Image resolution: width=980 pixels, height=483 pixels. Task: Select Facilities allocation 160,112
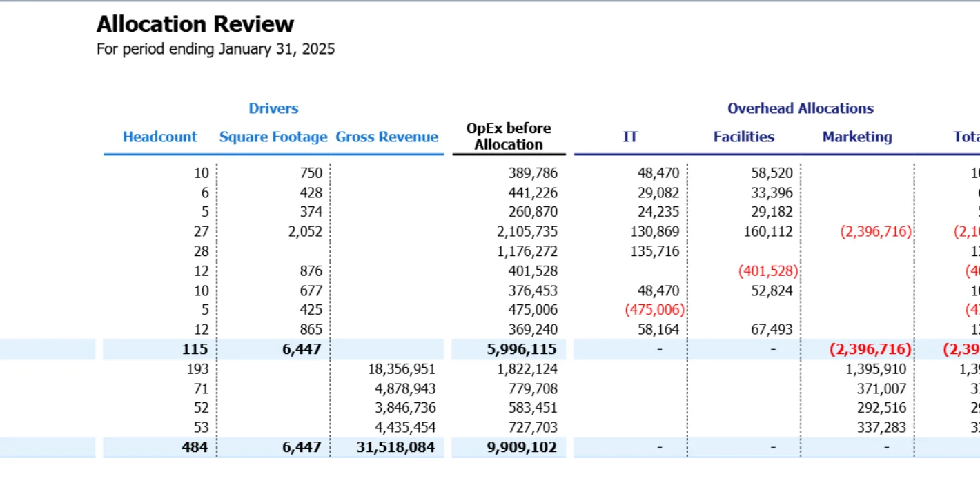click(769, 232)
